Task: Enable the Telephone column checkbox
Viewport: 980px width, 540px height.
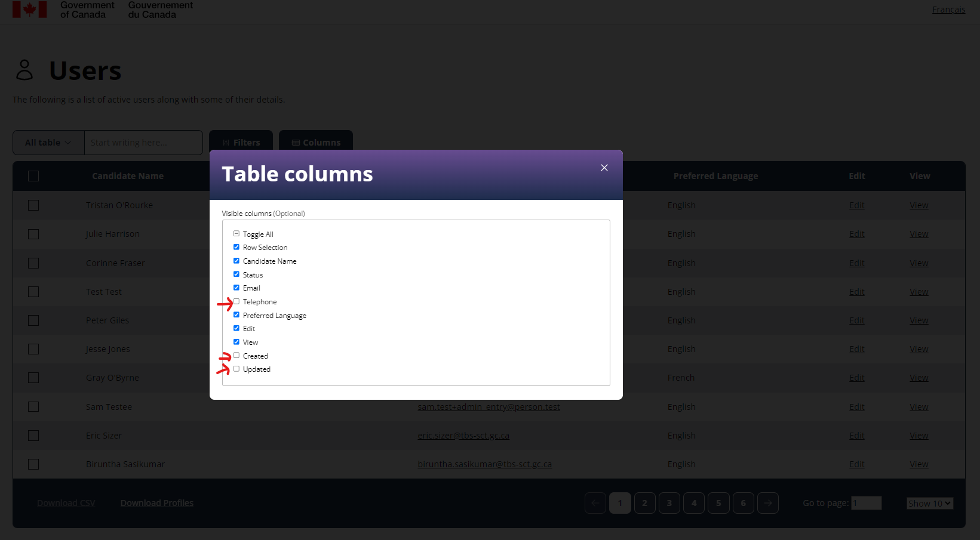Action: 236,301
